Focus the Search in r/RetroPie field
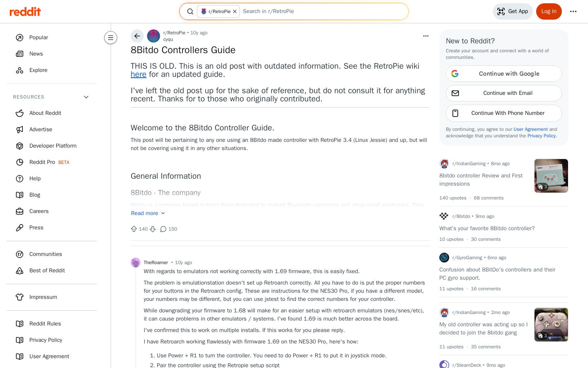This screenshot has height=368, width=588. (x=323, y=11)
